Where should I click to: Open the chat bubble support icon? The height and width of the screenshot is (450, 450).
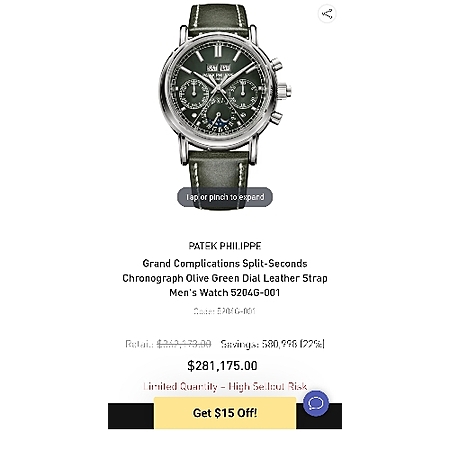click(316, 403)
